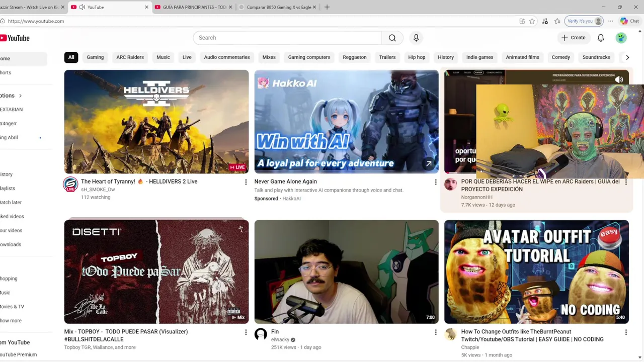Open the Never Game Alone Again ad title

[285, 182]
